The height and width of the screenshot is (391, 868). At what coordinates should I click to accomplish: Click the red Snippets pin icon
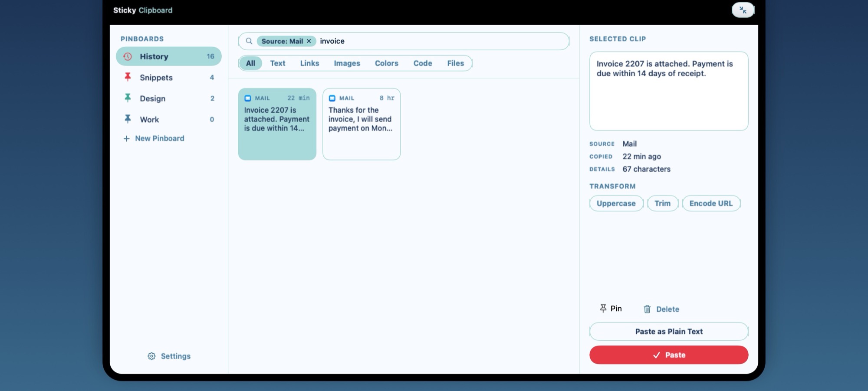pos(128,77)
